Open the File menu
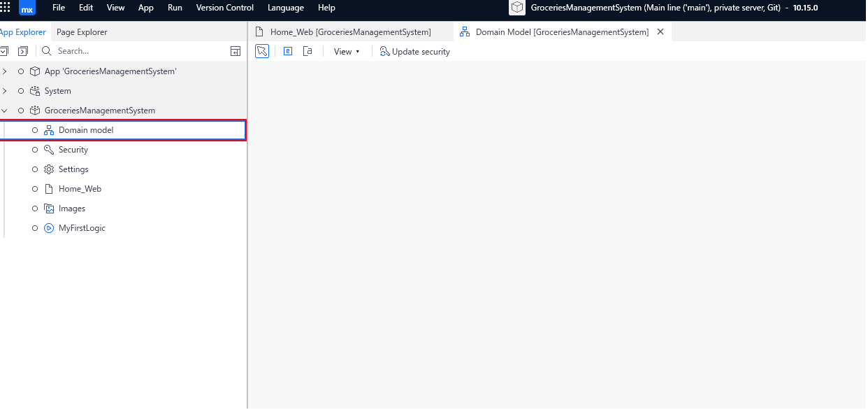868x410 pixels. pyautogui.click(x=59, y=8)
